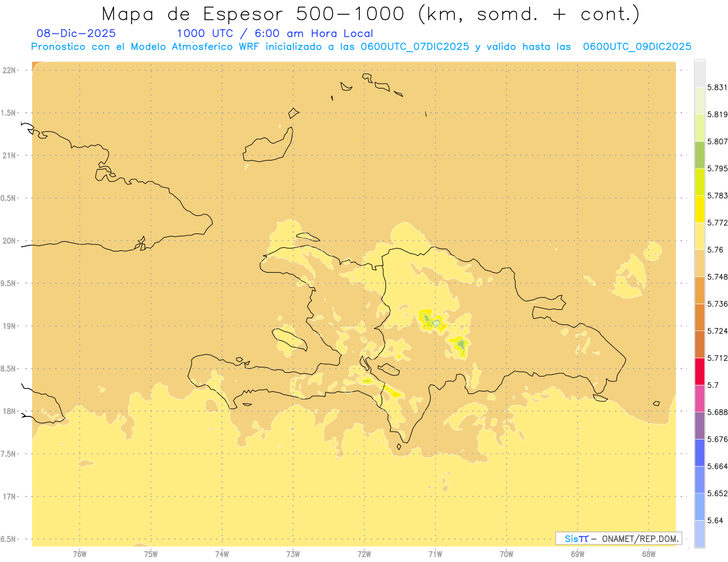Click the 17N latitude axis label

point(8,497)
